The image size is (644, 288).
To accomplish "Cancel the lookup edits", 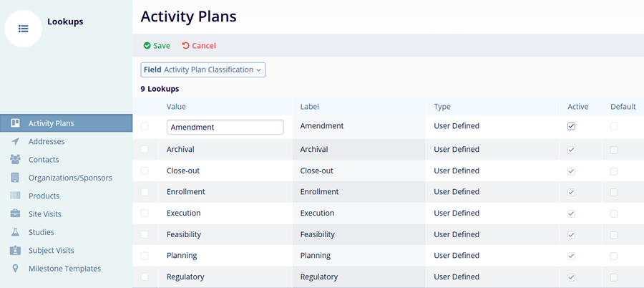I will point(199,46).
